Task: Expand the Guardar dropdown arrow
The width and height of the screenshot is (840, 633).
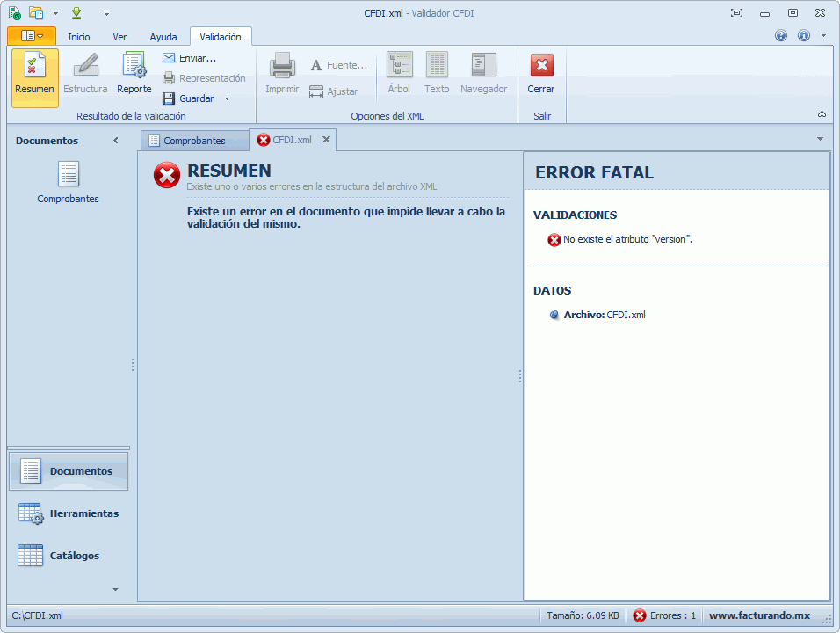Action: click(x=227, y=98)
